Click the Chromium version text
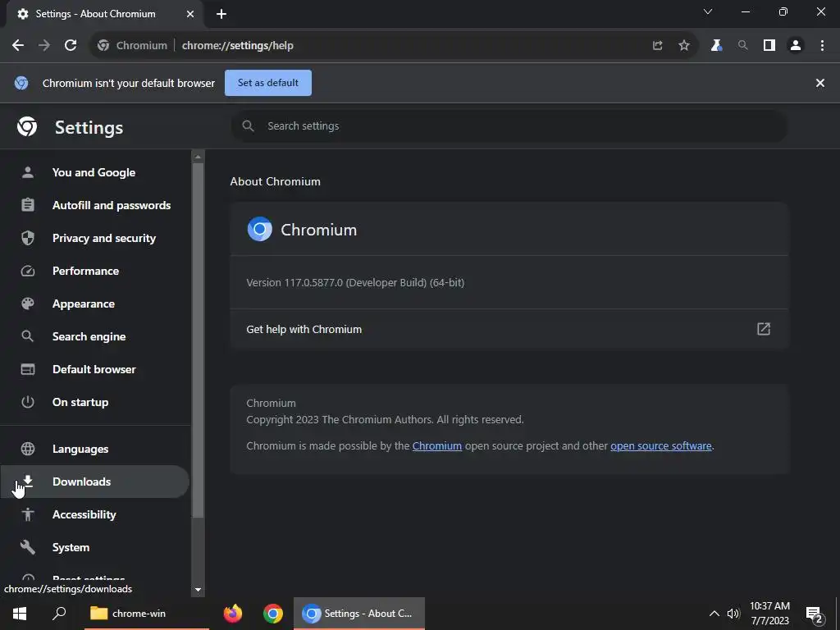The height and width of the screenshot is (630, 840). [355, 282]
